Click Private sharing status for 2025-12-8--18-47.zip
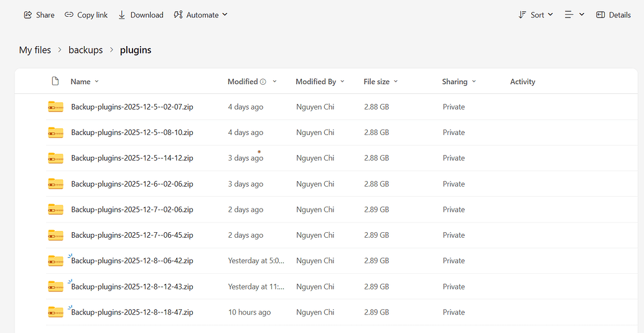The height and width of the screenshot is (333, 644). click(x=454, y=312)
